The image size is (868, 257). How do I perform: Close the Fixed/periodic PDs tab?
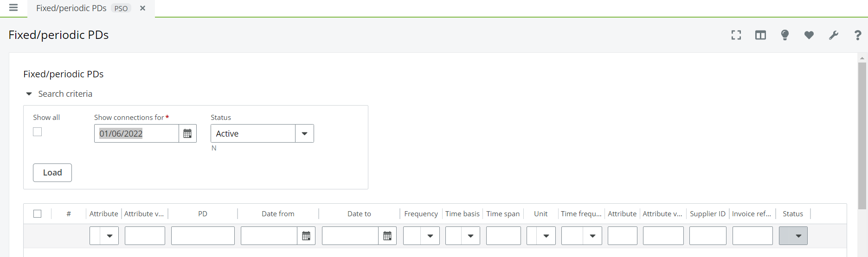tap(143, 8)
